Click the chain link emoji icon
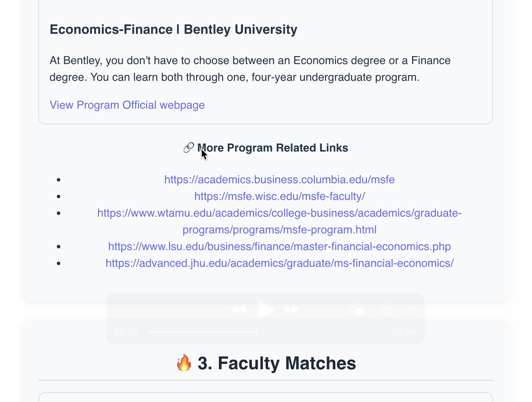This screenshot has width=532, height=402. 188,148
